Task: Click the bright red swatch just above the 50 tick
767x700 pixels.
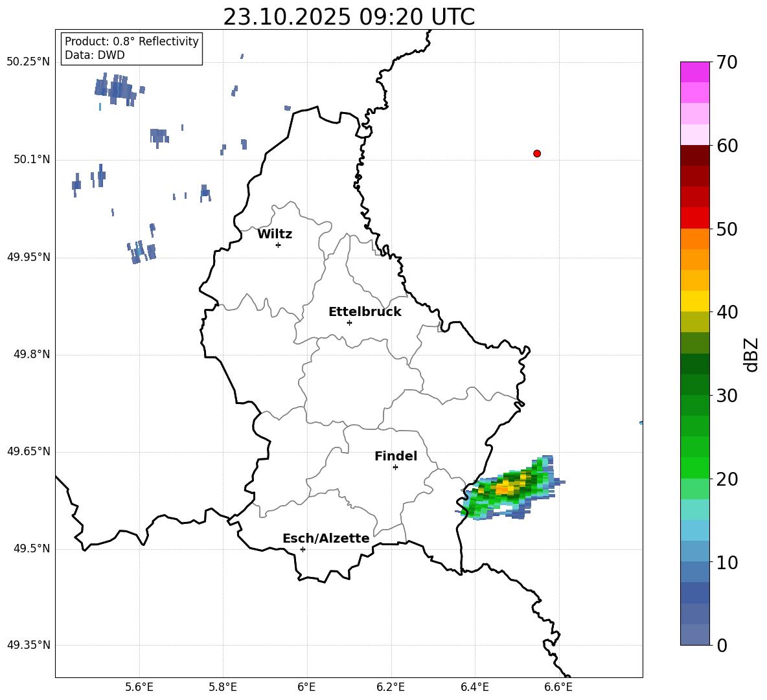Action: [694, 218]
